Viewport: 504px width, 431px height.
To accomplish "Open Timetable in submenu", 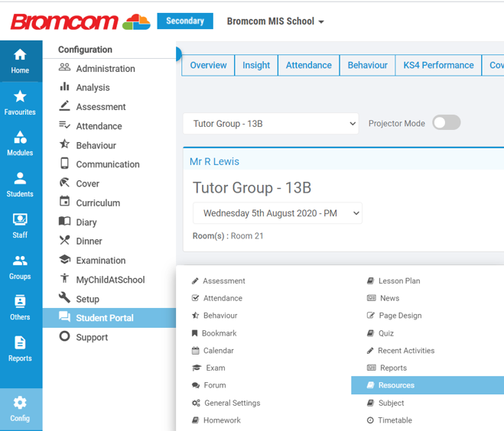I will point(389,420).
